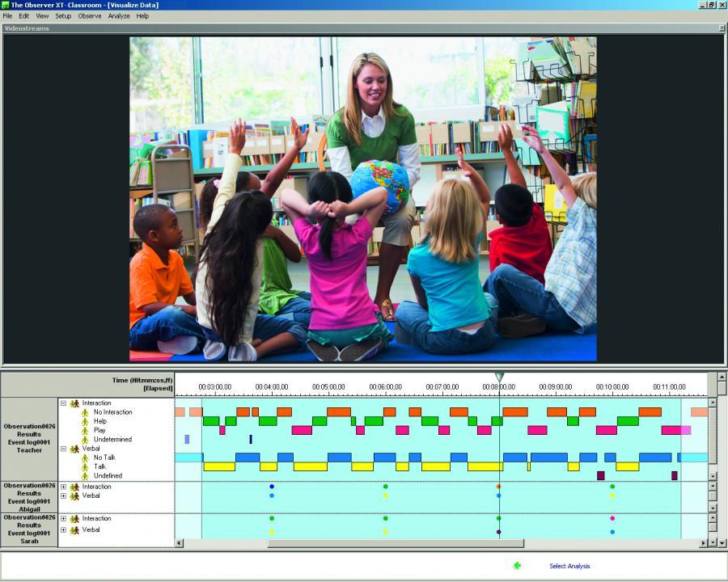728x582 pixels.
Task: Open the Setup menu
Action: (63, 16)
